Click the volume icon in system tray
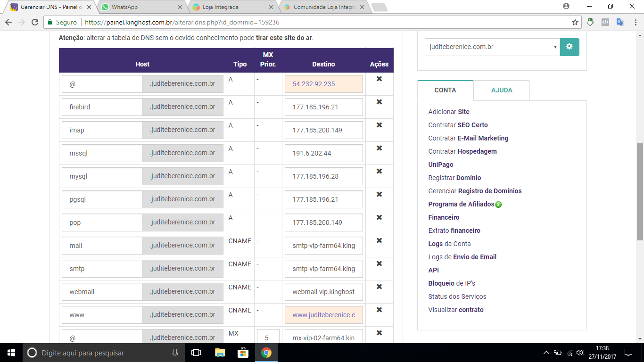The width and height of the screenshot is (644, 362). point(580,353)
